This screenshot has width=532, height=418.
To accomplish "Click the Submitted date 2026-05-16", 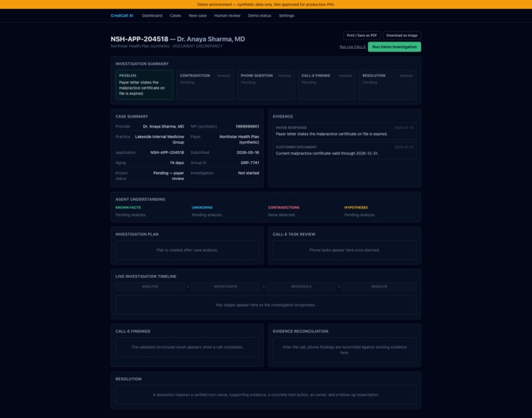I will point(248,152).
